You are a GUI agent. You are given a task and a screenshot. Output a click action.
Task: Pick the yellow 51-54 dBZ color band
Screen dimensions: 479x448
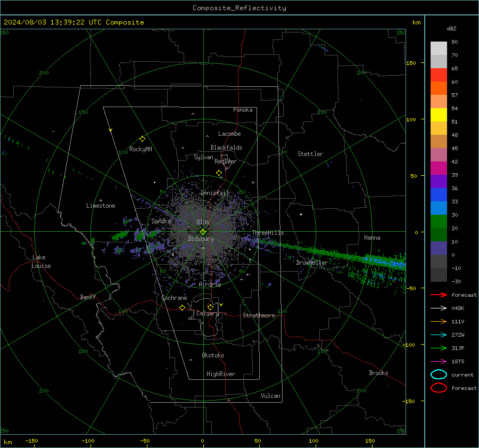(x=439, y=115)
